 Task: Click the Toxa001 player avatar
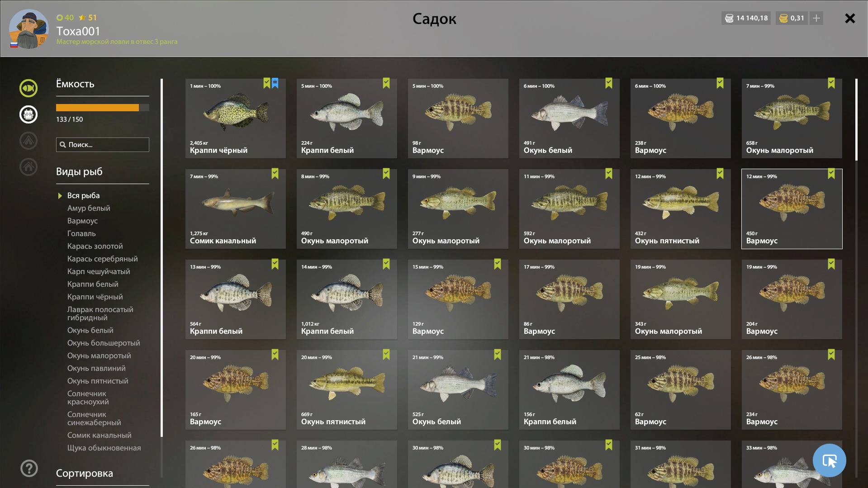click(x=29, y=29)
